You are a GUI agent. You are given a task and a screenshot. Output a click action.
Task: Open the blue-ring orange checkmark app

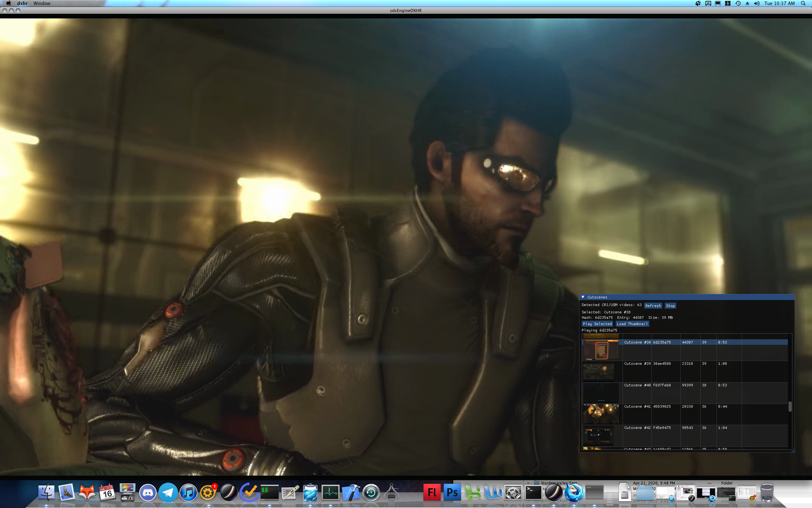pyautogui.click(x=249, y=492)
